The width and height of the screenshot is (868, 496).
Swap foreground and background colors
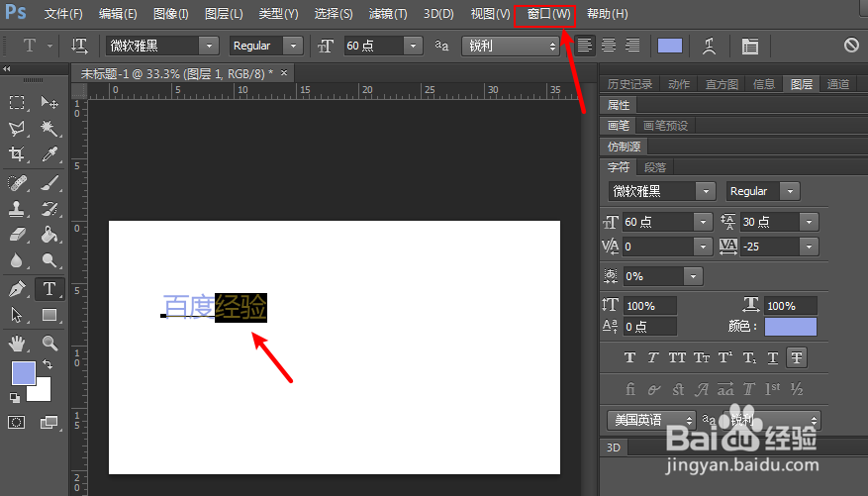[x=48, y=364]
